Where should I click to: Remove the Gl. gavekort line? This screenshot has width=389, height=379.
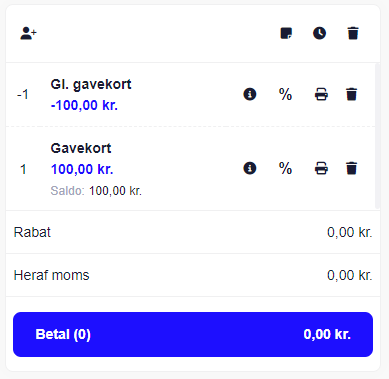[x=351, y=94]
